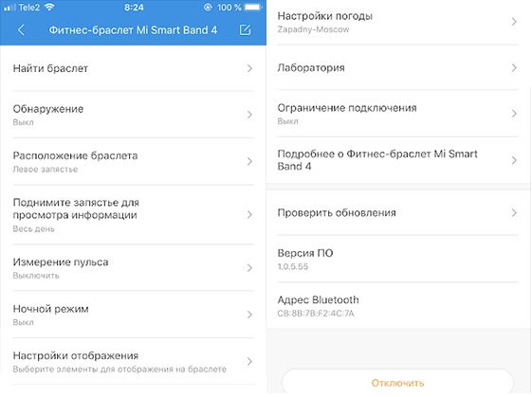Expand Ночной режим chevron arrow
This screenshot has width=532, height=397.
[249, 315]
